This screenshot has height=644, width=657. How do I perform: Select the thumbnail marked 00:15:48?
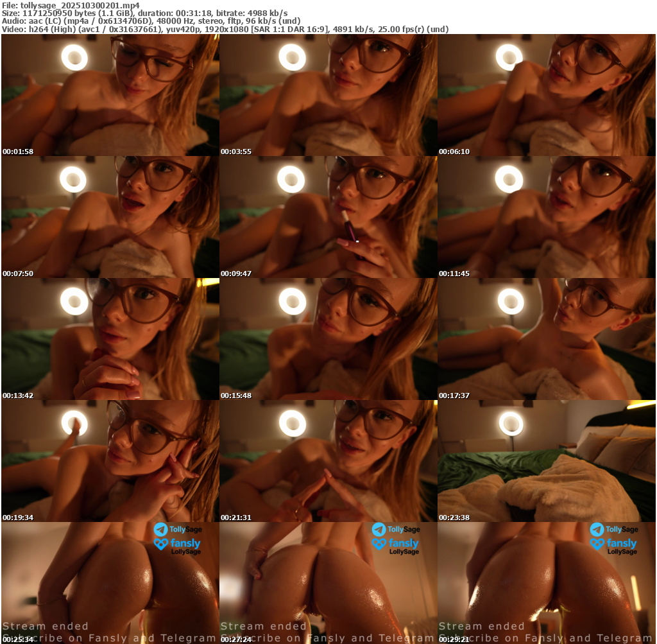coord(328,339)
